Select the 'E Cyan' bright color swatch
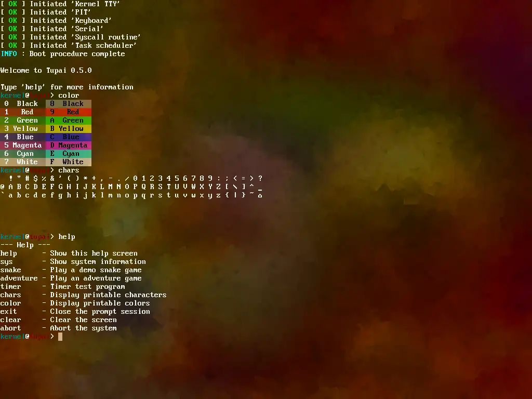 tap(69, 154)
